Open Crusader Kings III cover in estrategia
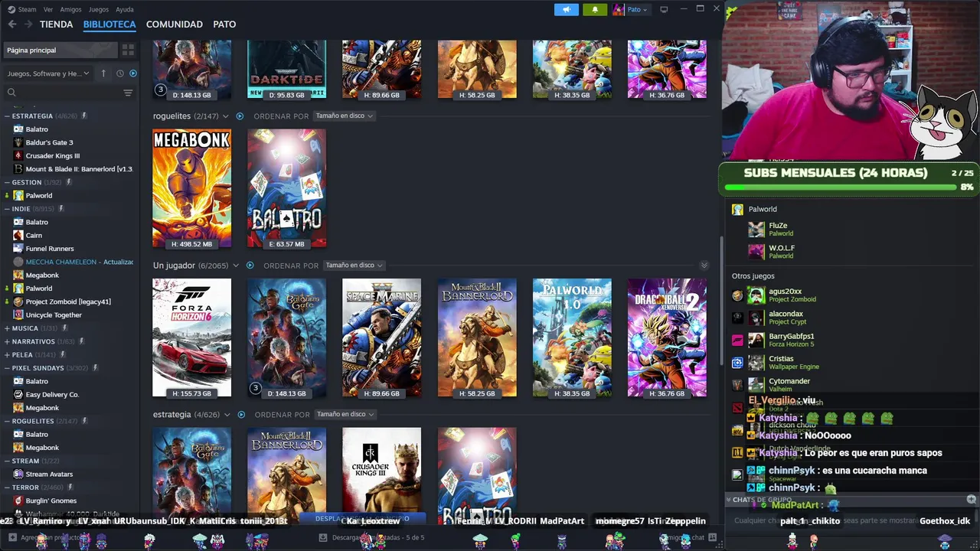This screenshot has height=551, width=980. pyautogui.click(x=382, y=476)
